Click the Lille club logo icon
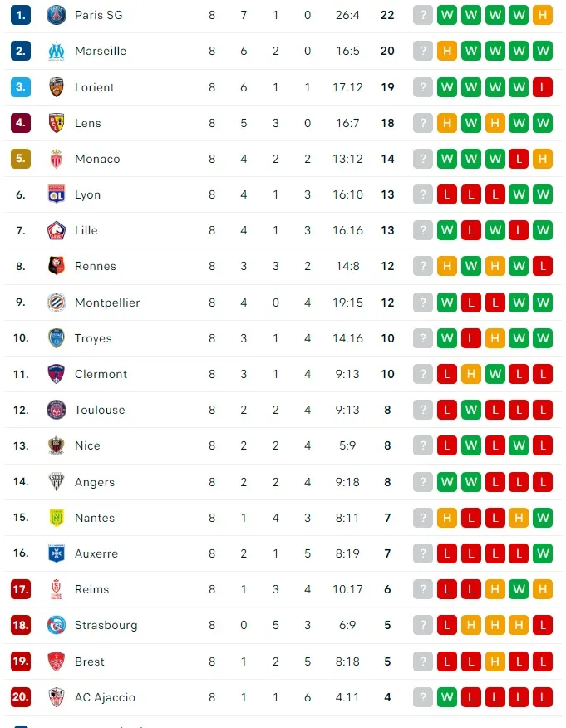Screen dimensions: 566x728 (56, 230)
